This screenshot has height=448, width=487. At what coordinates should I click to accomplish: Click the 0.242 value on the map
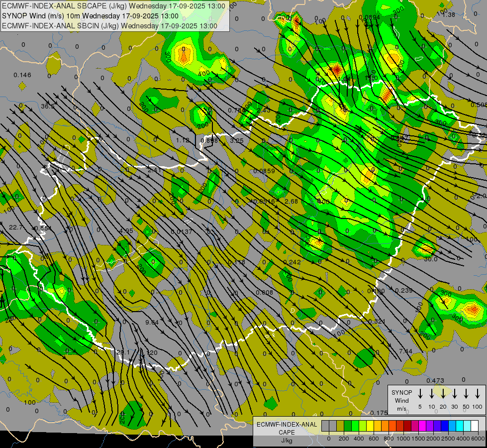tap(292, 262)
